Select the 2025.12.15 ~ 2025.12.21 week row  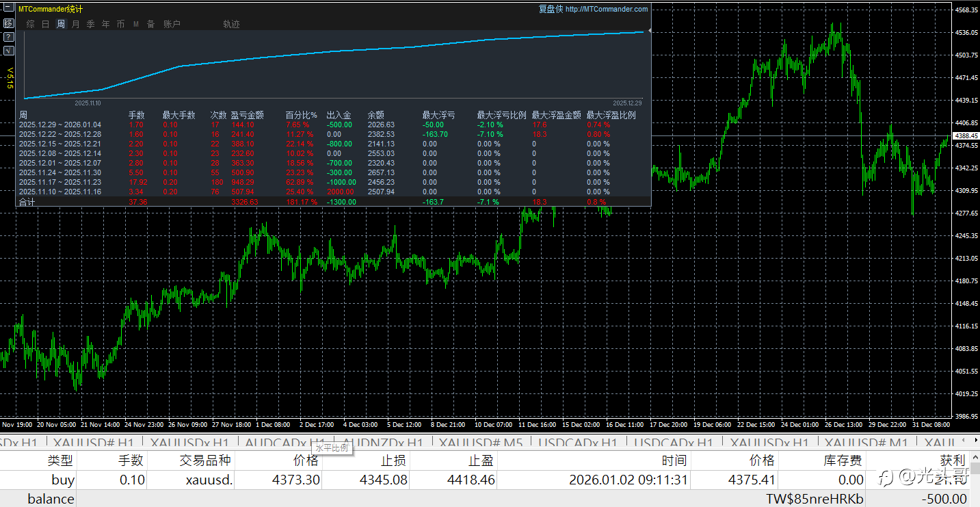coord(333,144)
